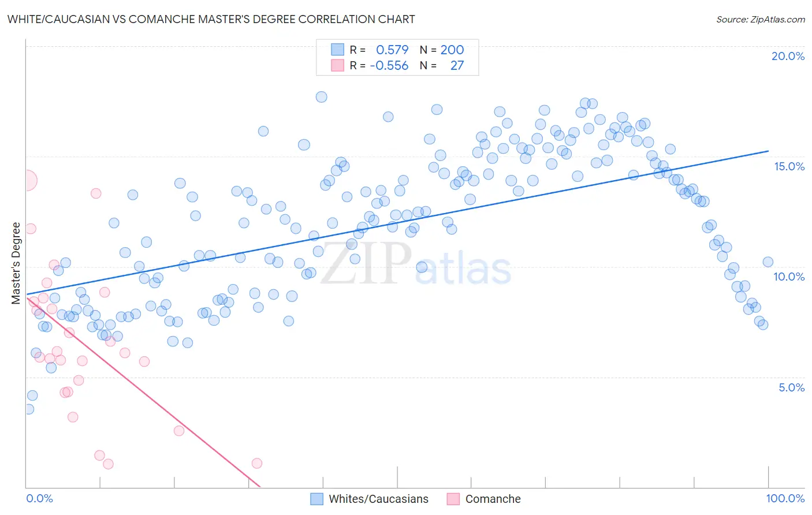This screenshot has width=812, height=515.
Task: Click the ZIPatlas watermark
Action: [416, 263]
